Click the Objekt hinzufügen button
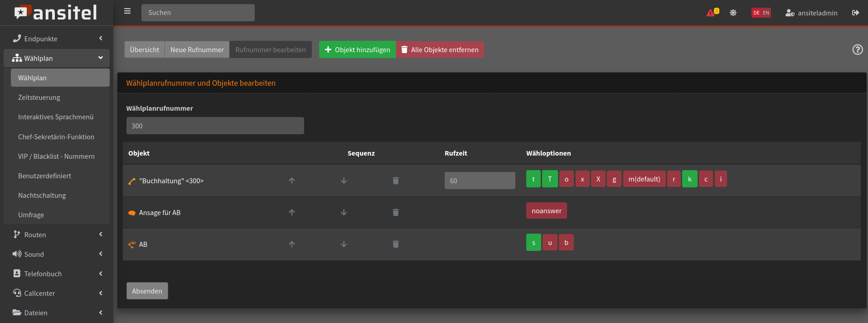868x323 pixels. coord(357,50)
